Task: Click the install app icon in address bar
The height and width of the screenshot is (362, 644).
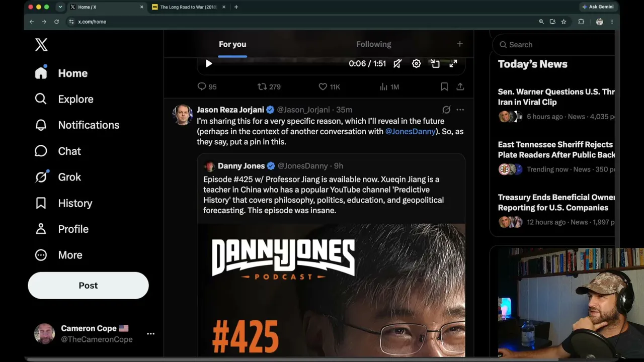Action: [x=552, y=22]
